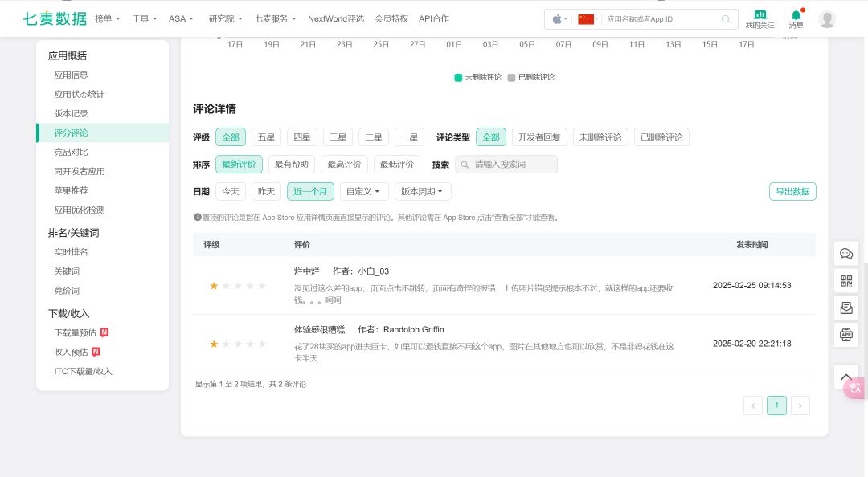The height and width of the screenshot is (477, 868).
Task: Open 苹果推荐 in sidebar
Action: [71, 190]
